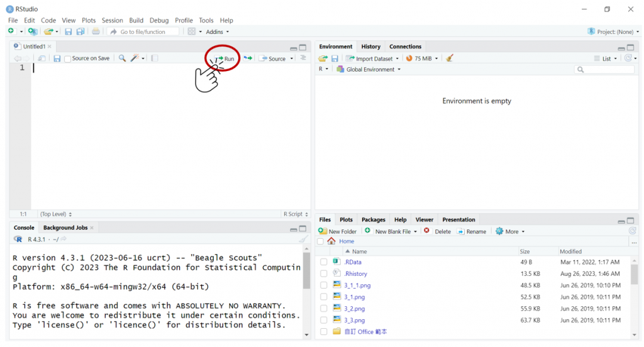Print the current file
Screen dimensions: 644x347
[96, 31]
